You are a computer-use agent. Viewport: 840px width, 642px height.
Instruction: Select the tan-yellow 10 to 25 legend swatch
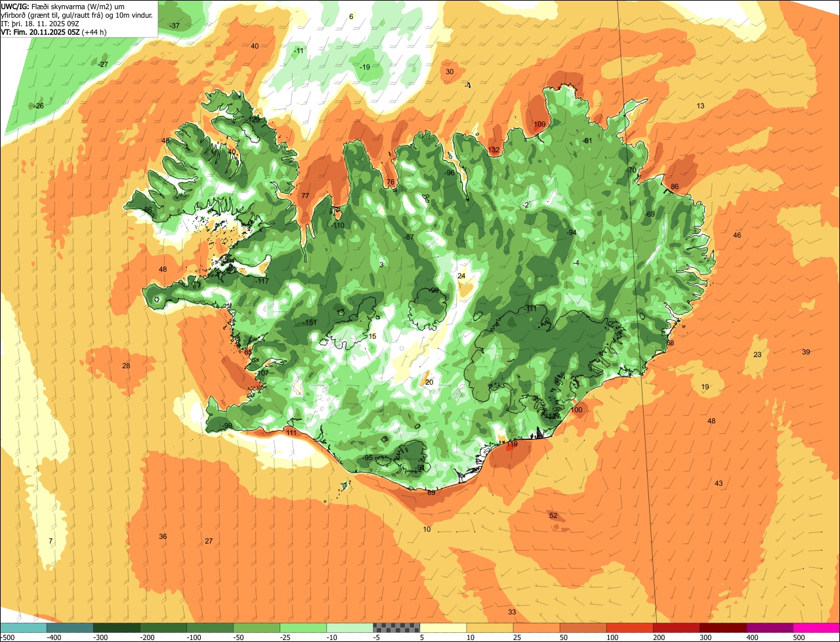pyautogui.click(x=490, y=628)
